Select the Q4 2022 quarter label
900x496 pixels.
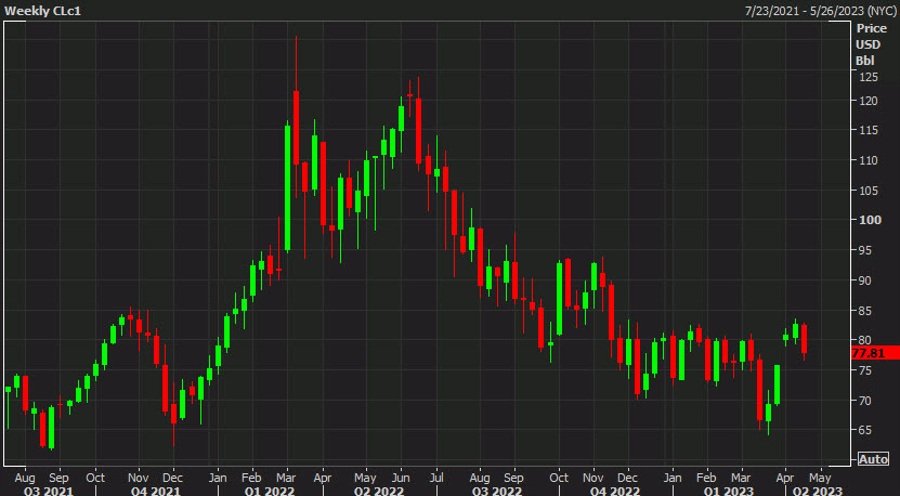click(613, 490)
